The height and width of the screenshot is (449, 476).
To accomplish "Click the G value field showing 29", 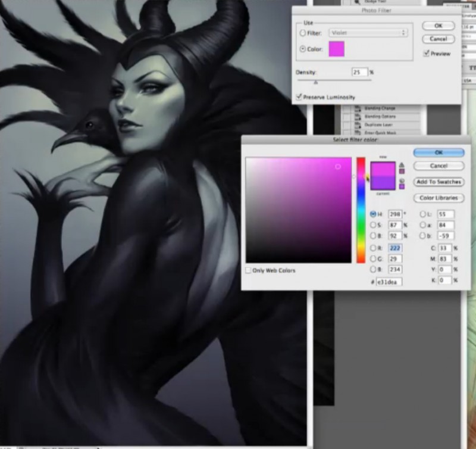I will (395, 259).
